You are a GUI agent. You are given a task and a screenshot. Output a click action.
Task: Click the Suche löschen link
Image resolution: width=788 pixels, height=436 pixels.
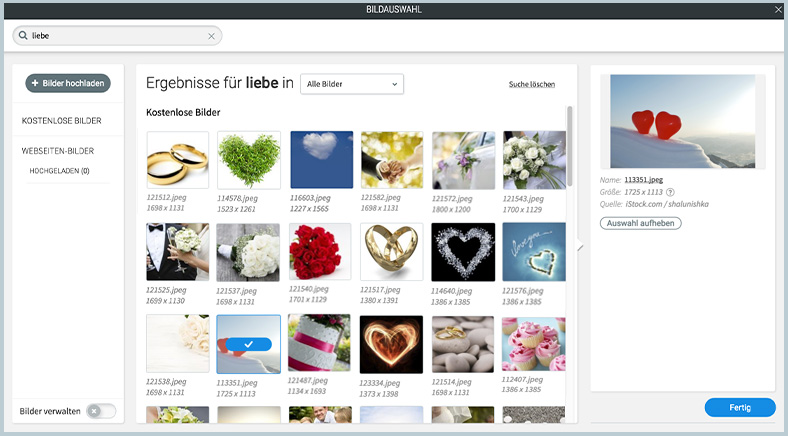(x=531, y=84)
